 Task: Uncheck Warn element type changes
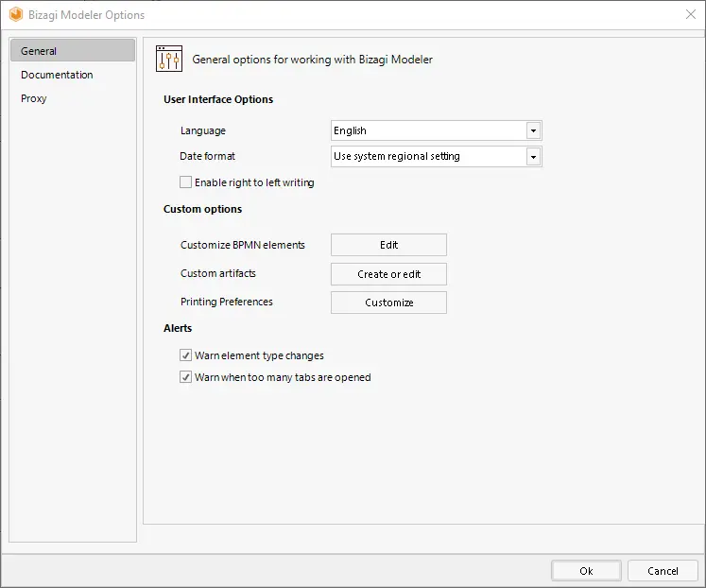coord(185,355)
